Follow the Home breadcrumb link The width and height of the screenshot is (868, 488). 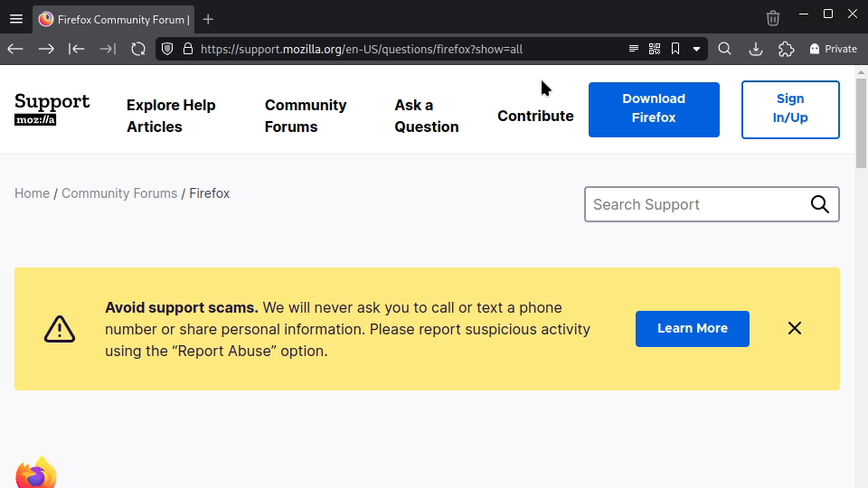(x=32, y=193)
